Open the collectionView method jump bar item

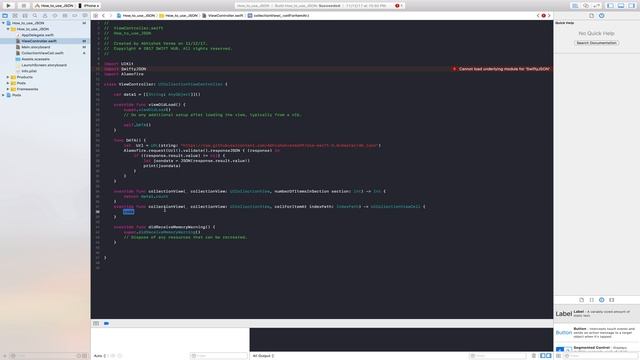point(278,16)
